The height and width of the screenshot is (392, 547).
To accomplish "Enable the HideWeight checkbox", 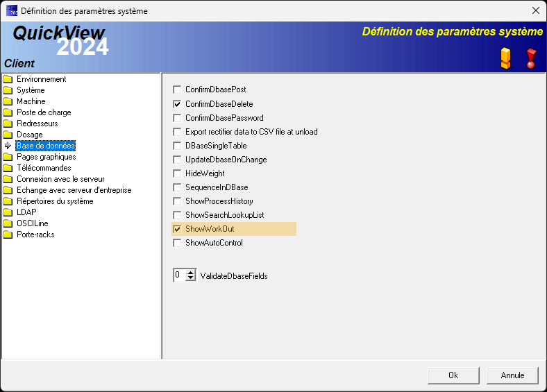I will 177,173.
